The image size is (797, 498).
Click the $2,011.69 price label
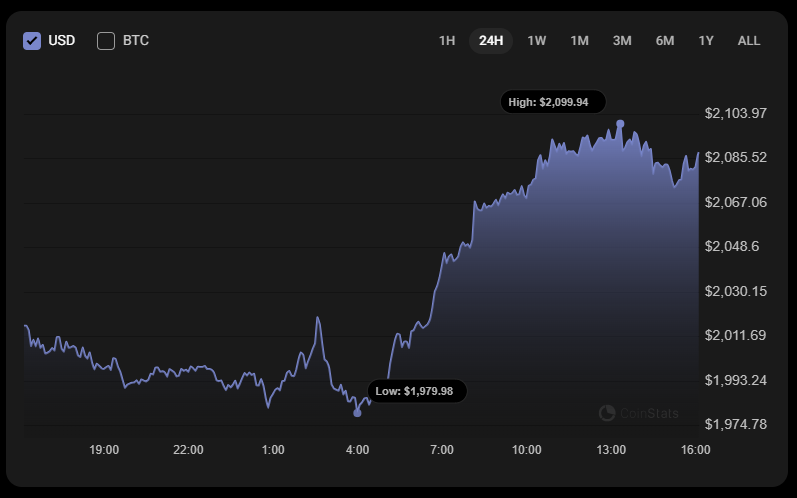tap(735, 335)
